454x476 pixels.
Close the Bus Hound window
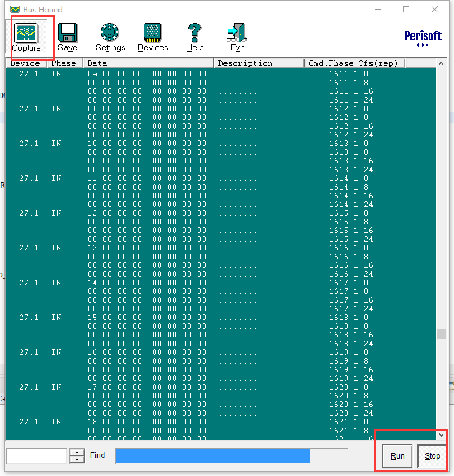click(435, 9)
